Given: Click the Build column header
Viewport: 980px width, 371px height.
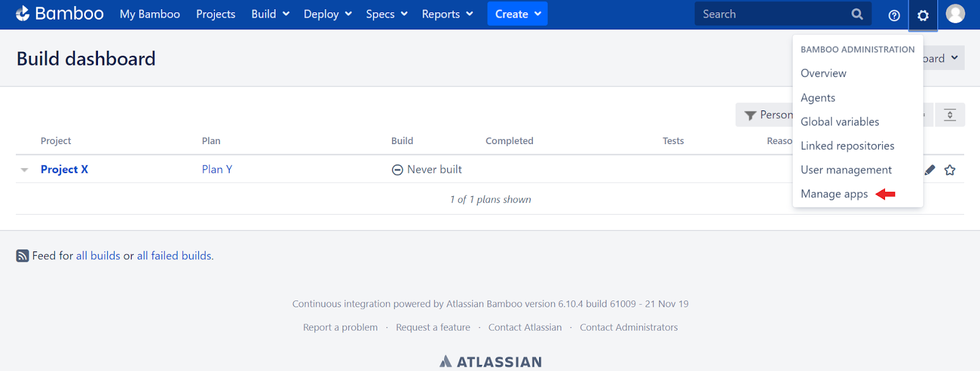Looking at the screenshot, I should (402, 140).
